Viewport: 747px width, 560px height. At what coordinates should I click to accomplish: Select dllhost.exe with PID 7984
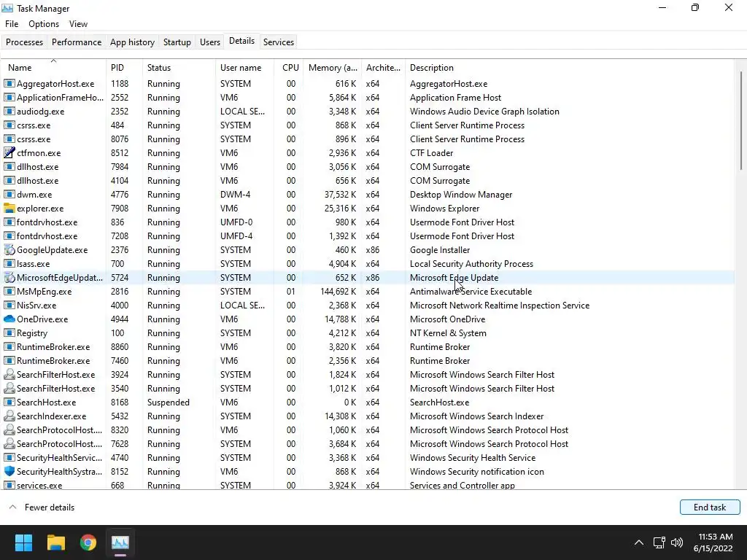pos(367,167)
